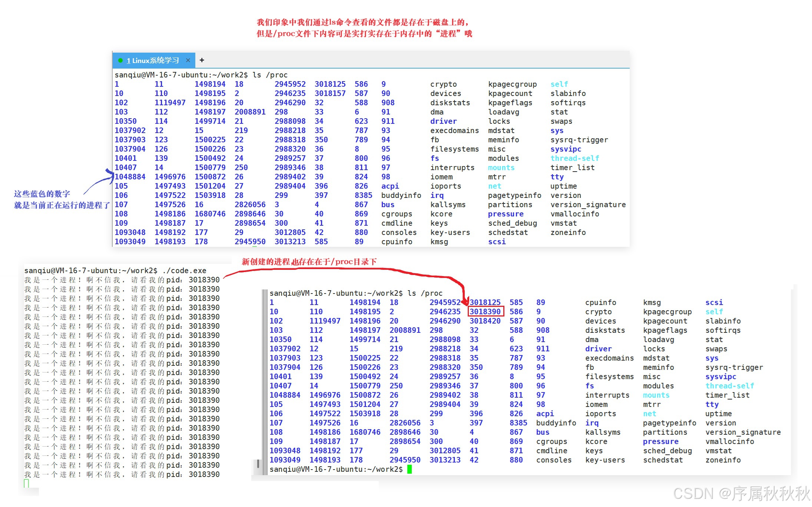Click the CSDN watermark text
The width and height of the screenshot is (812, 507).
(x=741, y=494)
